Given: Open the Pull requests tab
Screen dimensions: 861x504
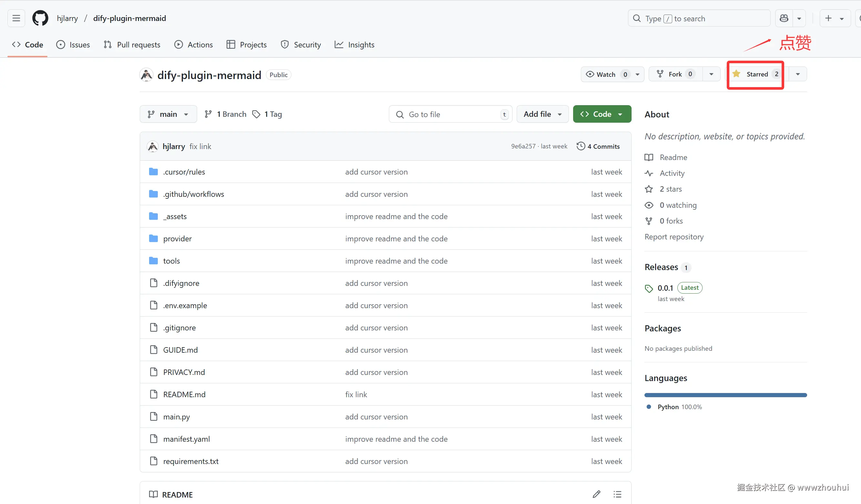Looking at the screenshot, I should (x=132, y=45).
